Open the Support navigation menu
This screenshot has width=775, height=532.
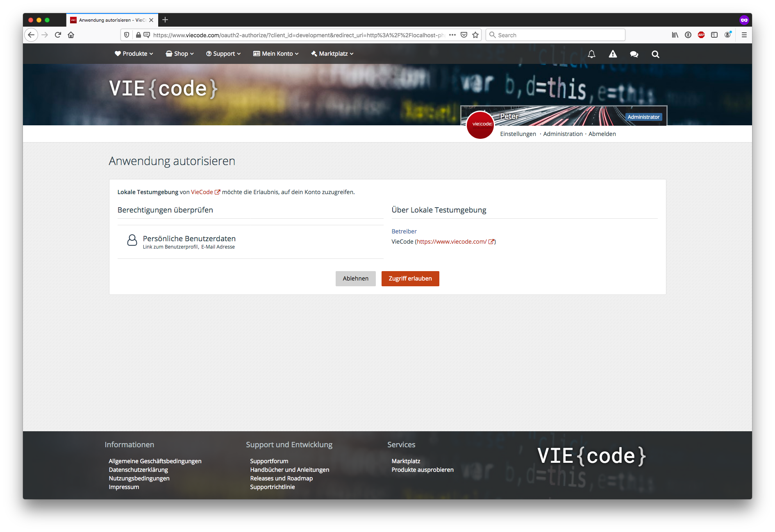tap(223, 54)
